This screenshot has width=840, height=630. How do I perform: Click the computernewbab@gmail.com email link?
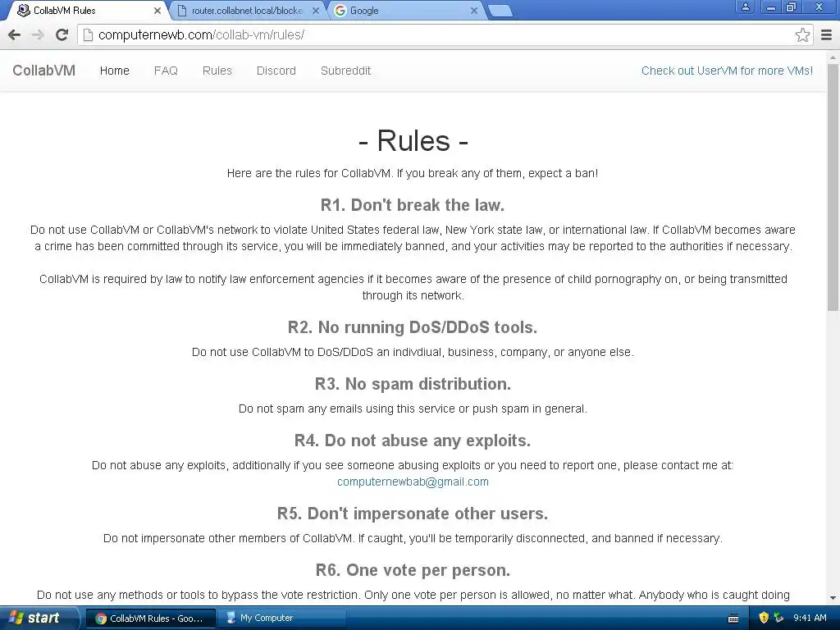point(413,482)
